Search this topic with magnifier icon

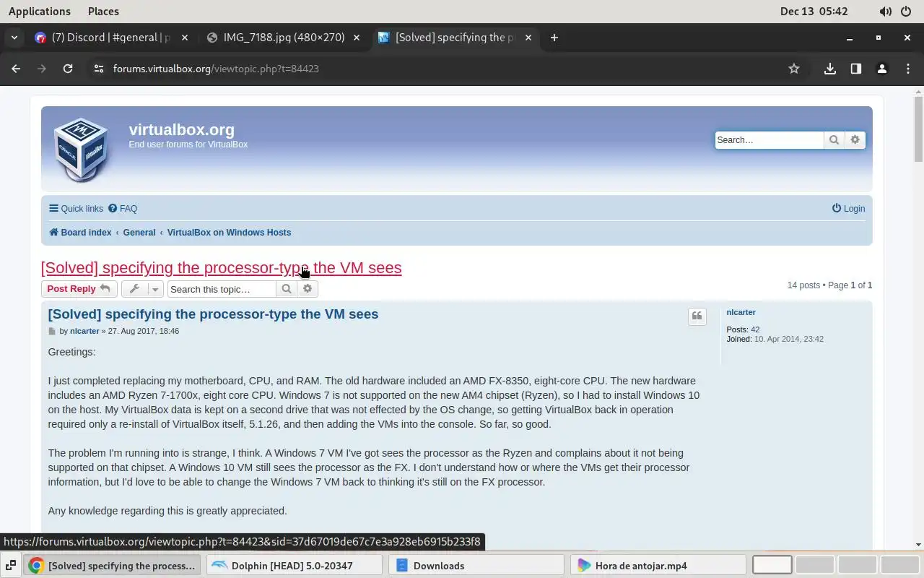[287, 289]
